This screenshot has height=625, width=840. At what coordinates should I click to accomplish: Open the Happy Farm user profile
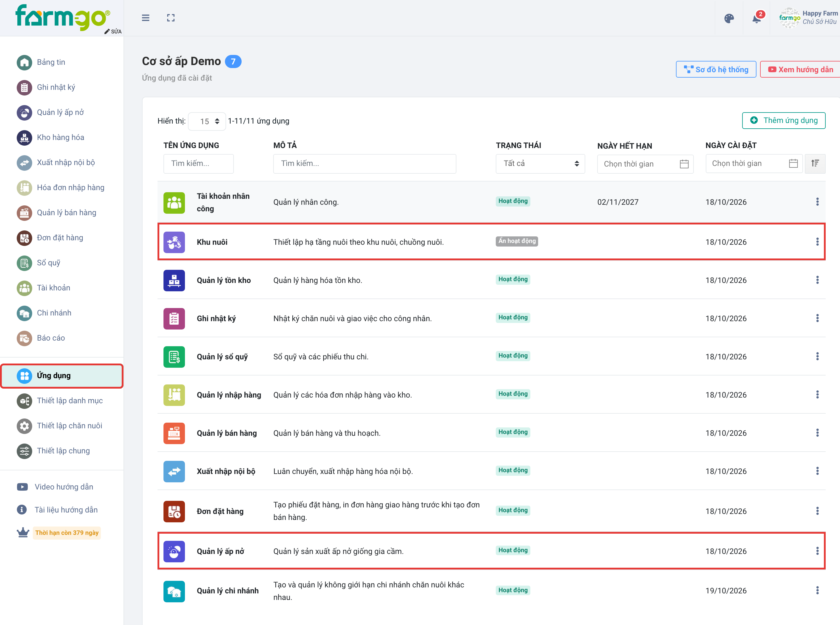[x=808, y=18]
